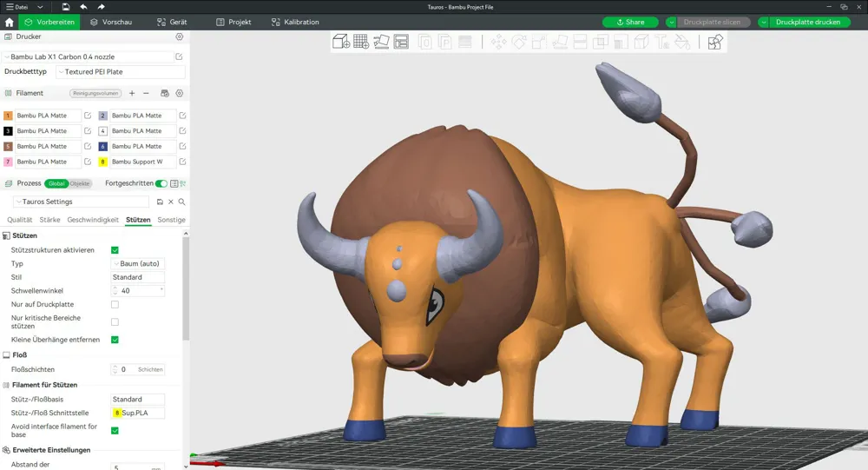Viewport: 868px width, 470px height.
Task: Select the Mesh boolean tool
Action: (601, 42)
